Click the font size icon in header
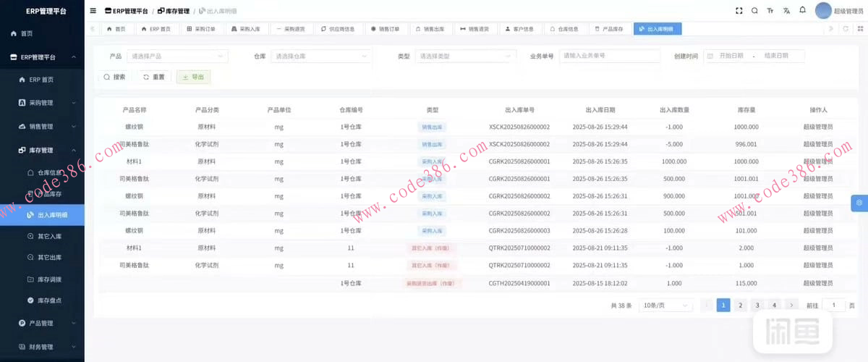 tap(770, 11)
